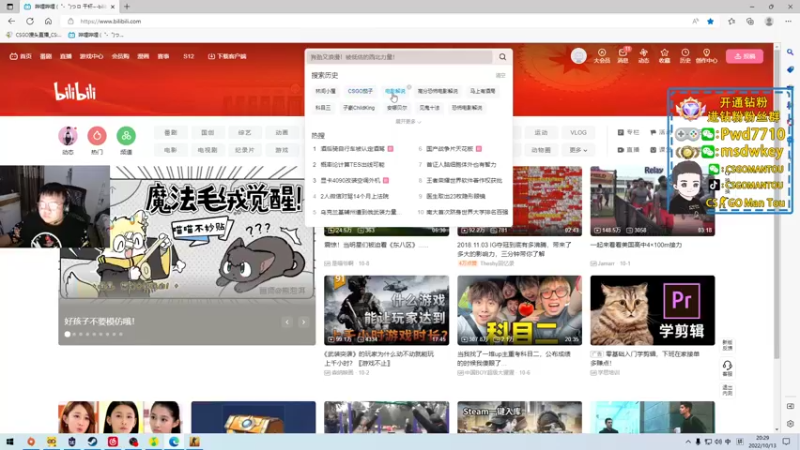Click the browser back arrow
The height and width of the screenshot is (450, 800).
coord(11,21)
